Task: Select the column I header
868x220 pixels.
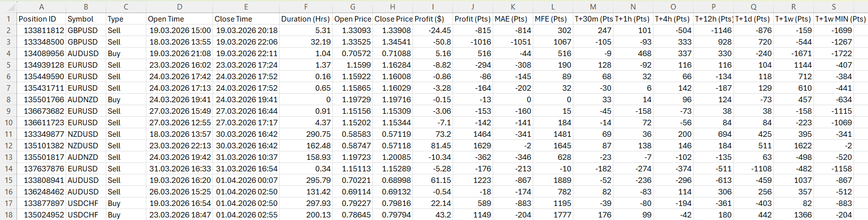Action: pos(432,7)
